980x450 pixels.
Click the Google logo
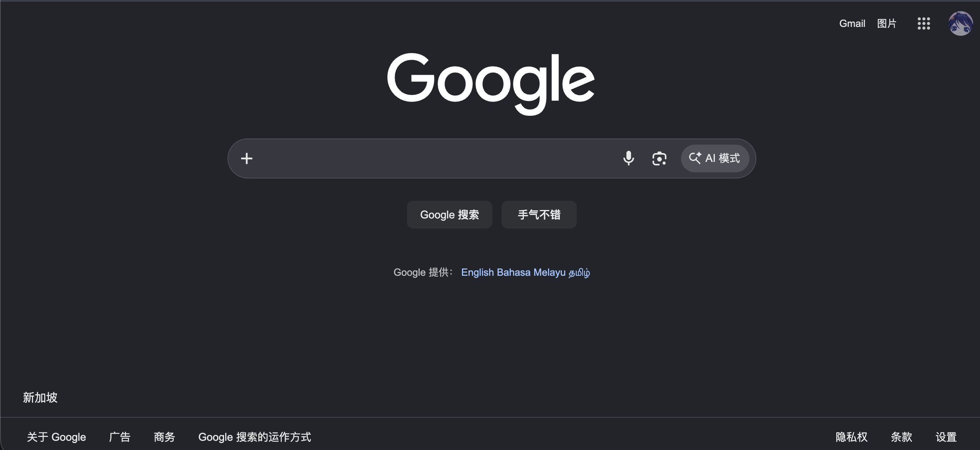click(491, 84)
